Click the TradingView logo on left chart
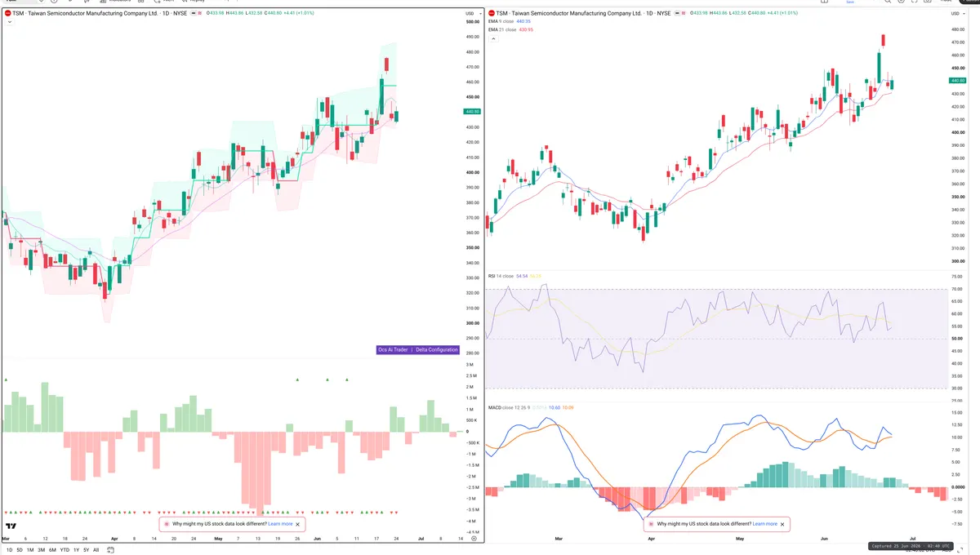Screen dimensions: 980x555 tap(11, 526)
